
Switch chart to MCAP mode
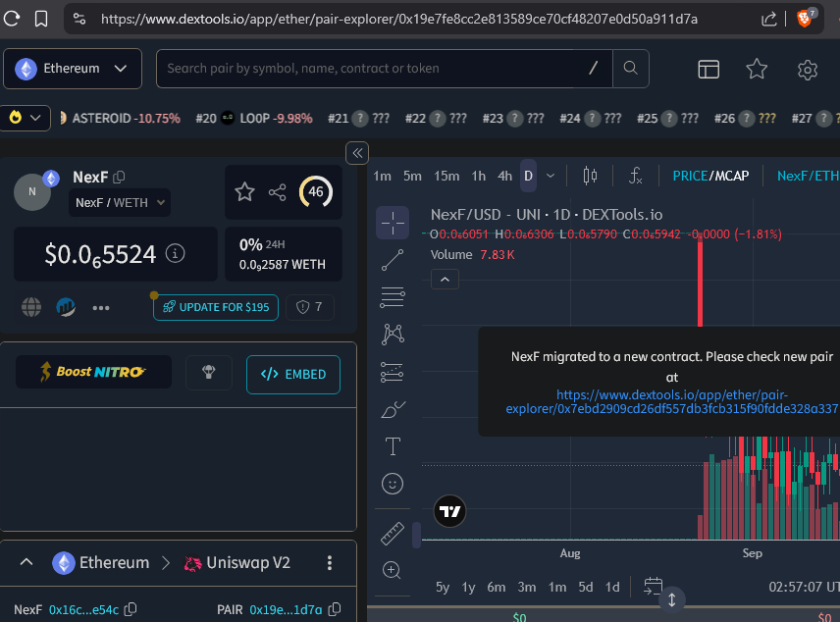click(x=731, y=177)
